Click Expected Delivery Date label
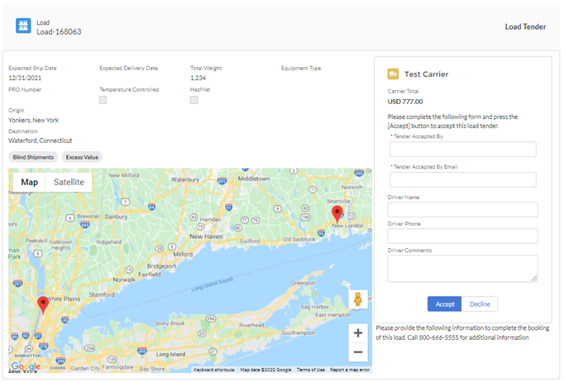Image resolution: width=564 pixels, height=382 pixels. (128, 68)
